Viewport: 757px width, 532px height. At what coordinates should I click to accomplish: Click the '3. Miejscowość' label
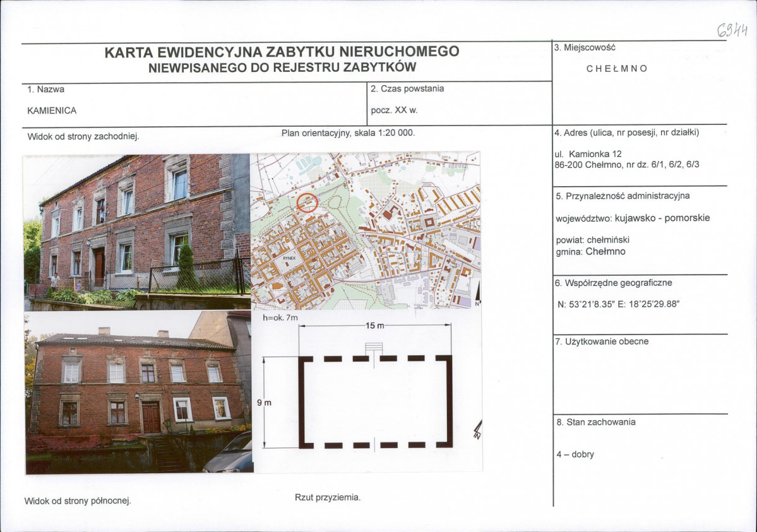[585, 47]
